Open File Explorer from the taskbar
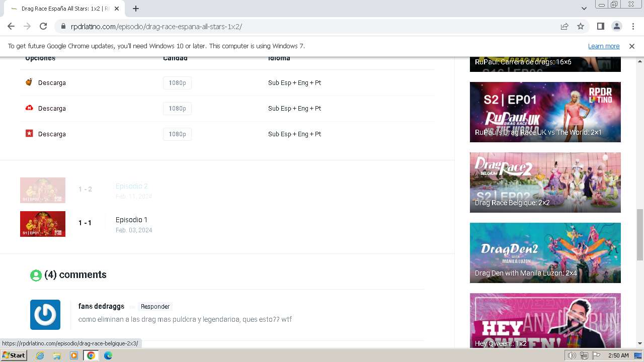The image size is (644, 362). (x=57, y=355)
